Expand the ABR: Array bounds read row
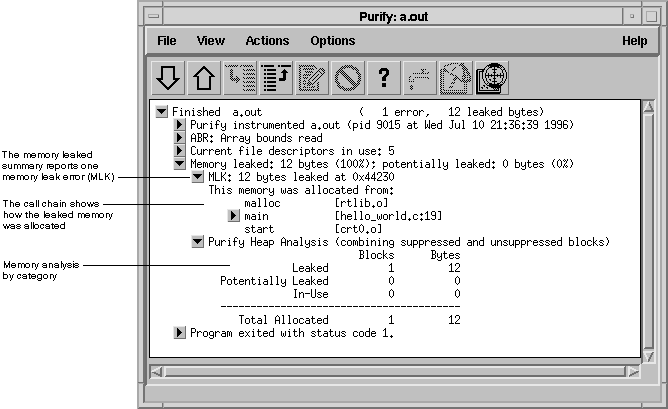 click(x=179, y=138)
